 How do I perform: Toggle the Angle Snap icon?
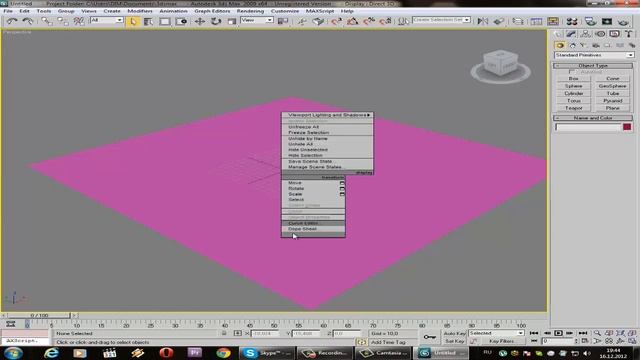352,21
